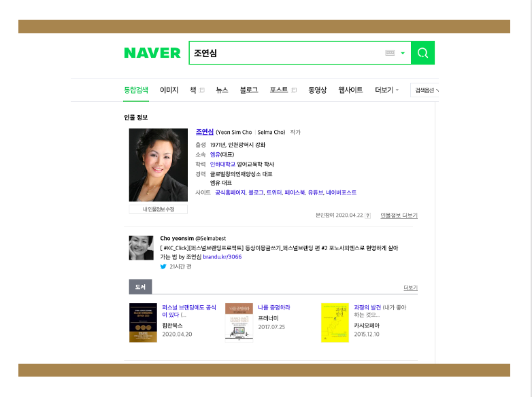The image size is (532, 397).
Task: Click new window icon next to 포스트
Action: click(x=294, y=90)
